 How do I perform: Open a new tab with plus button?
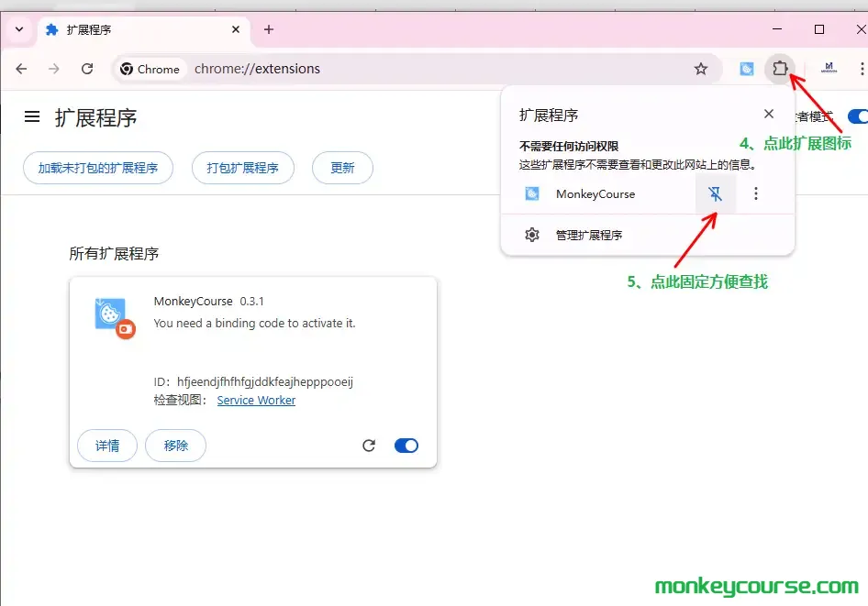pos(269,29)
